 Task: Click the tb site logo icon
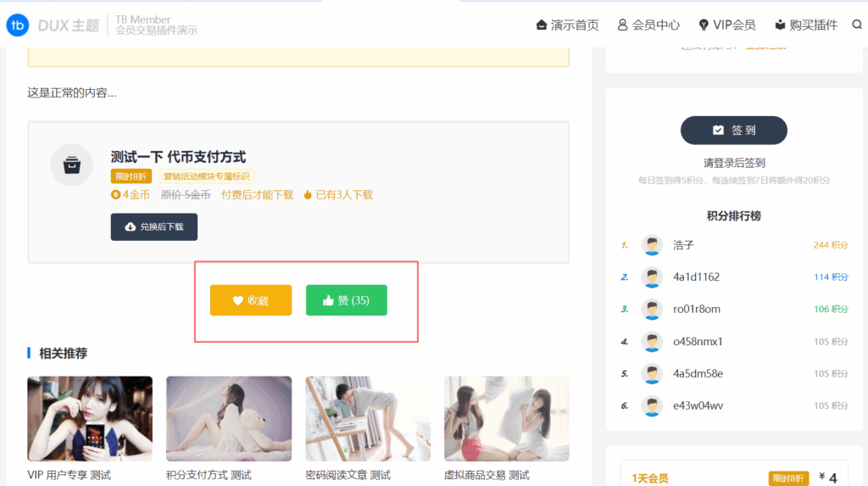coord(17,25)
